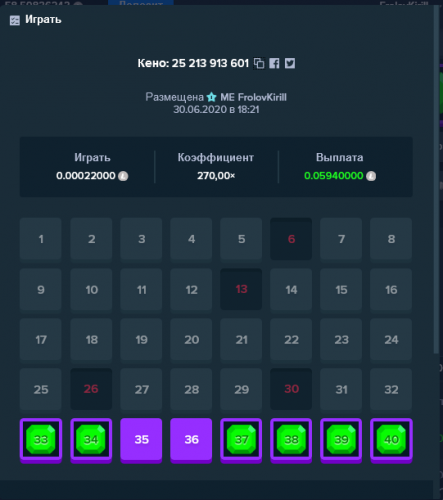Image resolution: width=443 pixels, height=500 pixels.
Task: Click the Выплата label
Action: click(x=339, y=157)
